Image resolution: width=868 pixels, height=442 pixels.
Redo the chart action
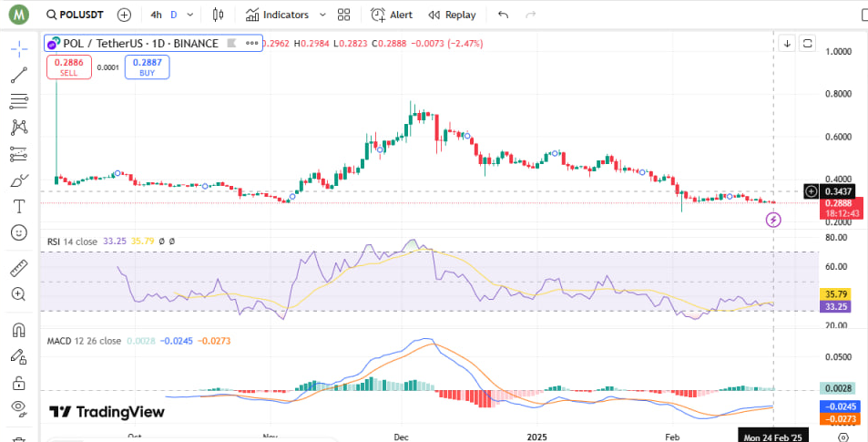click(x=530, y=15)
